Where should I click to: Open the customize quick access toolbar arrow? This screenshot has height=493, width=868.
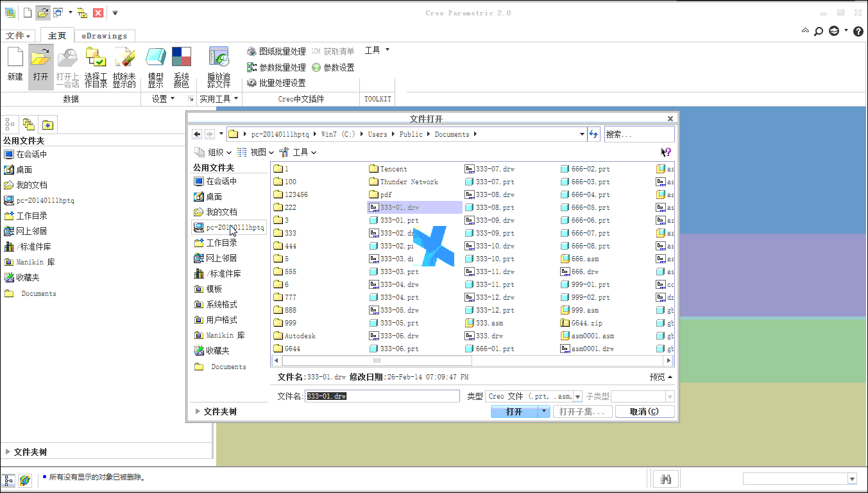tap(115, 12)
